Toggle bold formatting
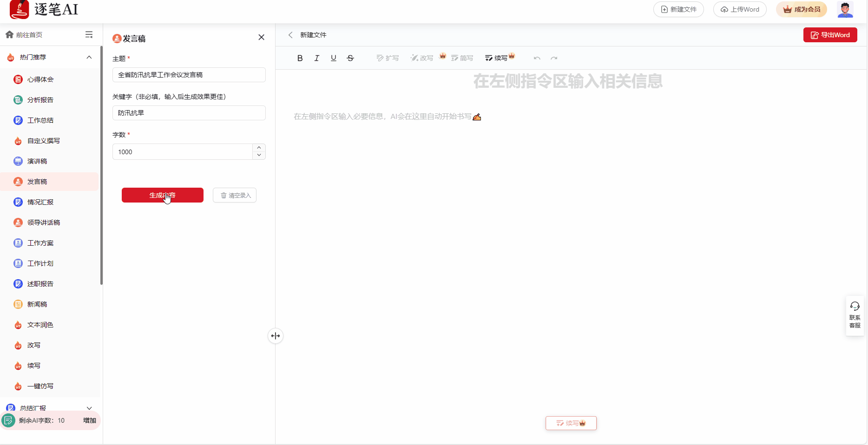This screenshot has height=445, width=868. [x=300, y=58]
